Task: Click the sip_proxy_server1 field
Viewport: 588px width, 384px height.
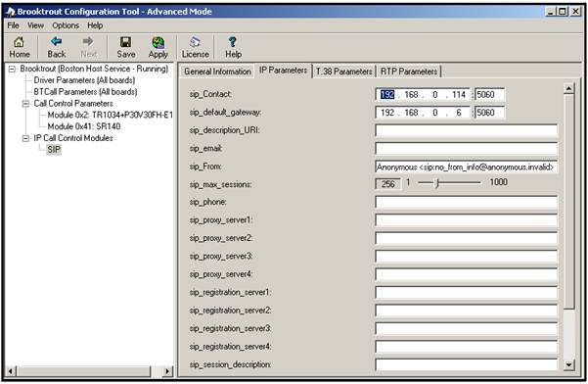Action: tap(467, 220)
